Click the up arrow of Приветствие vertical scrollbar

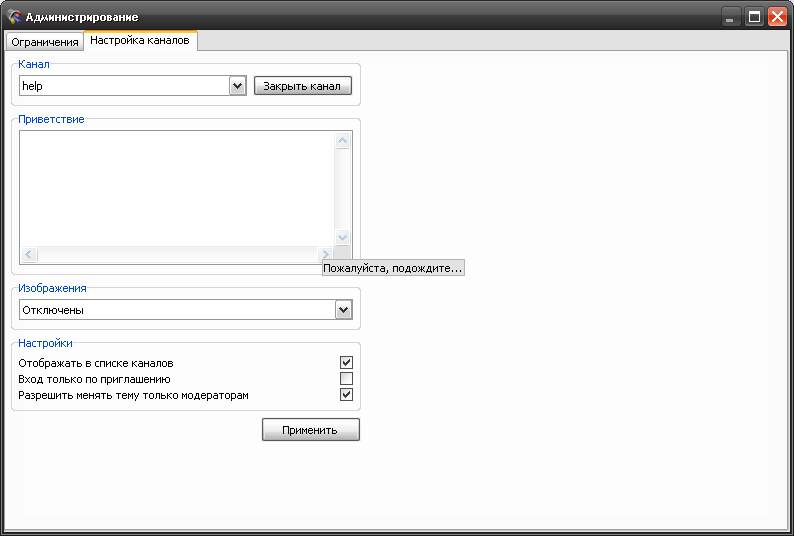click(x=343, y=141)
